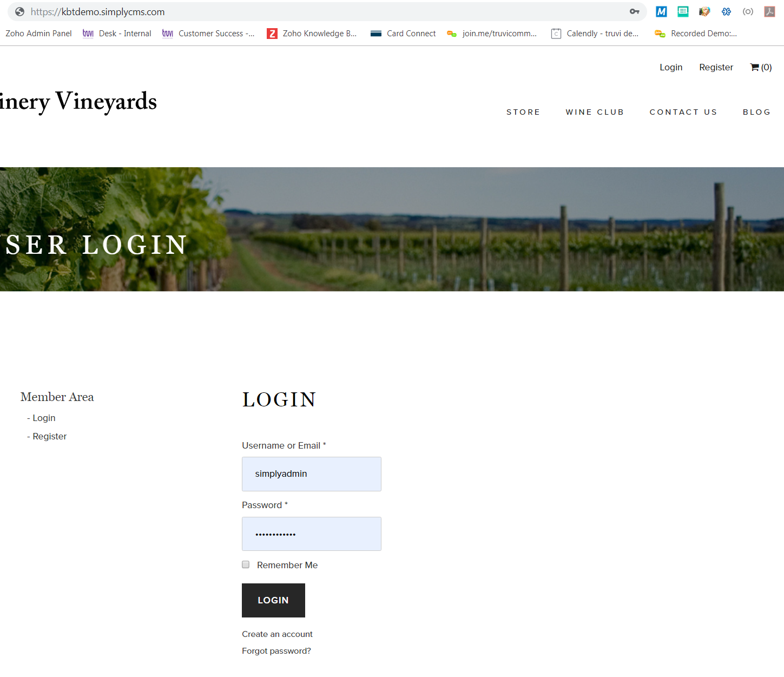Image resolution: width=784 pixels, height=677 pixels.
Task: Open the Calendly truvi bookmark
Action: [x=595, y=34]
